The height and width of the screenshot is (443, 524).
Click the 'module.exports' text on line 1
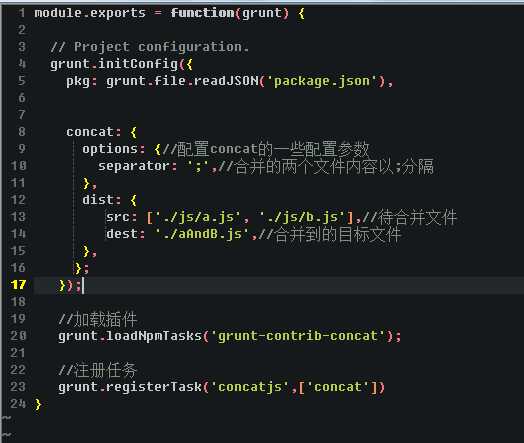pyautogui.click(x=90, y=13)
